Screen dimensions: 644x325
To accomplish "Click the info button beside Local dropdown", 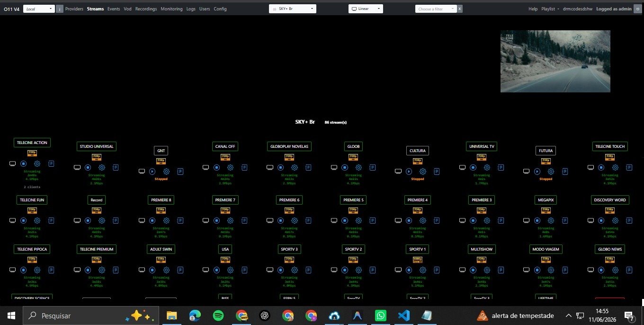I will 60,9.
